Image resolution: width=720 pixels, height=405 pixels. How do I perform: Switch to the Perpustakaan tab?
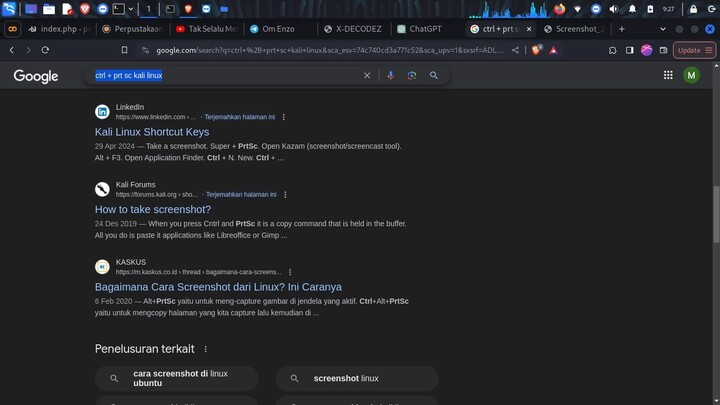point(133,29)
